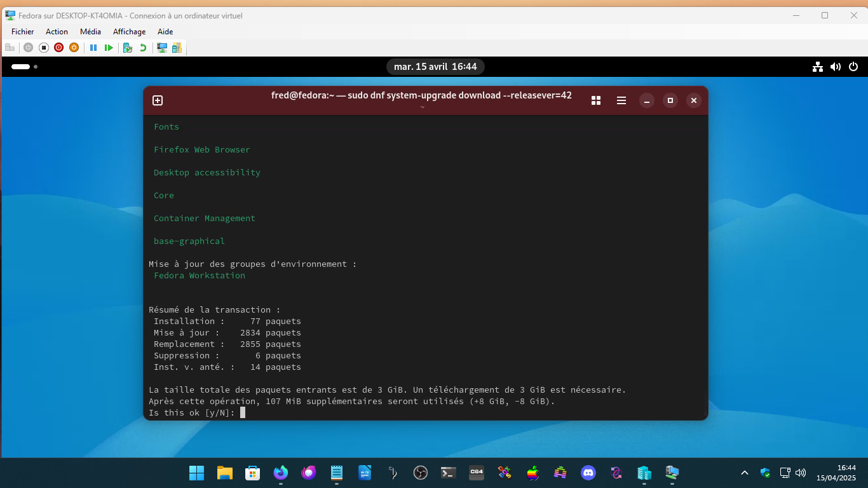Open the Windows Start menu
868x488 pixels.
[x=196, y=473]
